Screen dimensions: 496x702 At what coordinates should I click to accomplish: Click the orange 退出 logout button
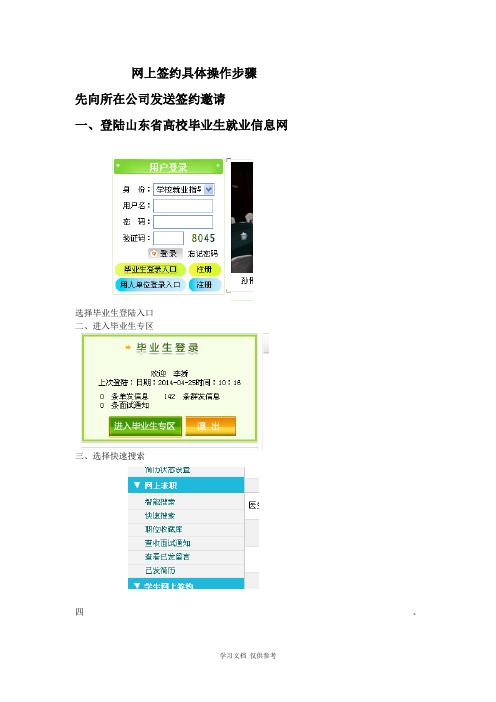pos(210,426)
